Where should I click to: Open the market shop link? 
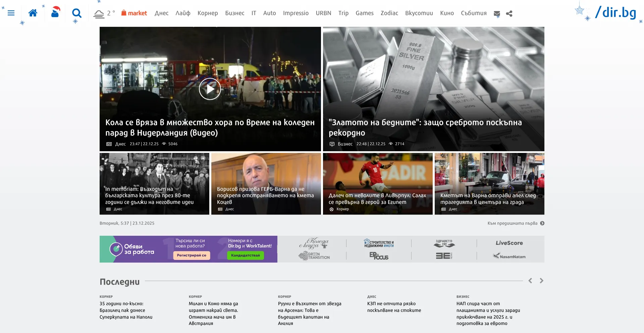point(134,13)
